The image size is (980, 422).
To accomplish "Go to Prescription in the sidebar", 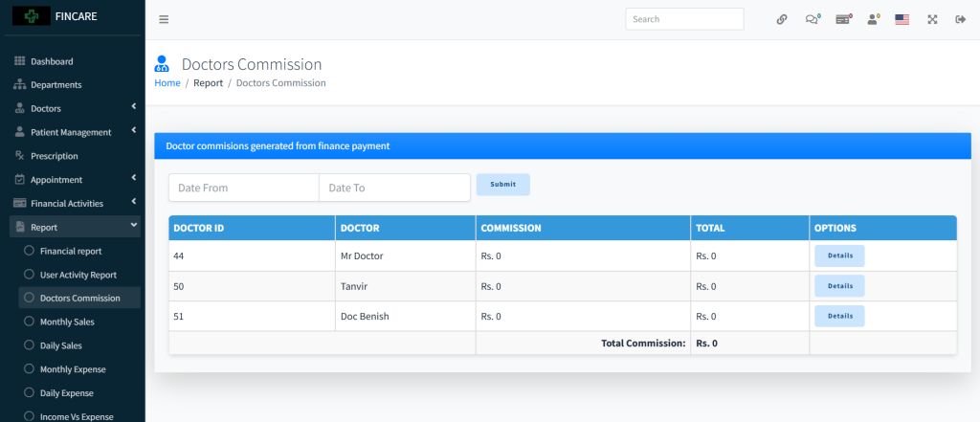I will pyautogui.click(x=54, y=156).
